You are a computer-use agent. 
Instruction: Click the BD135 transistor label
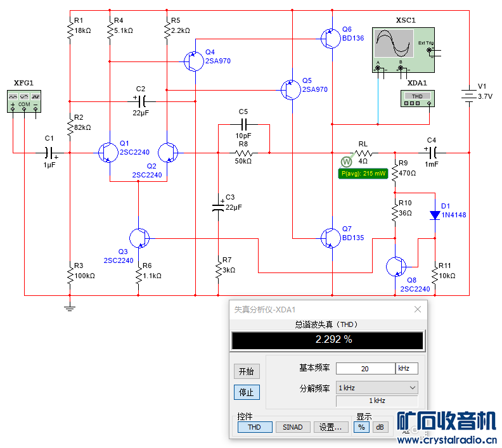[x=353, y=238]
